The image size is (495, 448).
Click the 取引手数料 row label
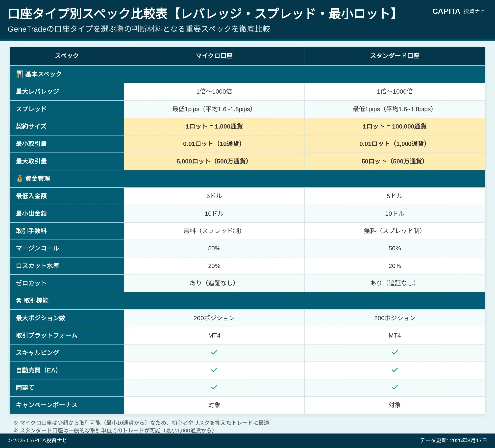(x=67, y=231)
